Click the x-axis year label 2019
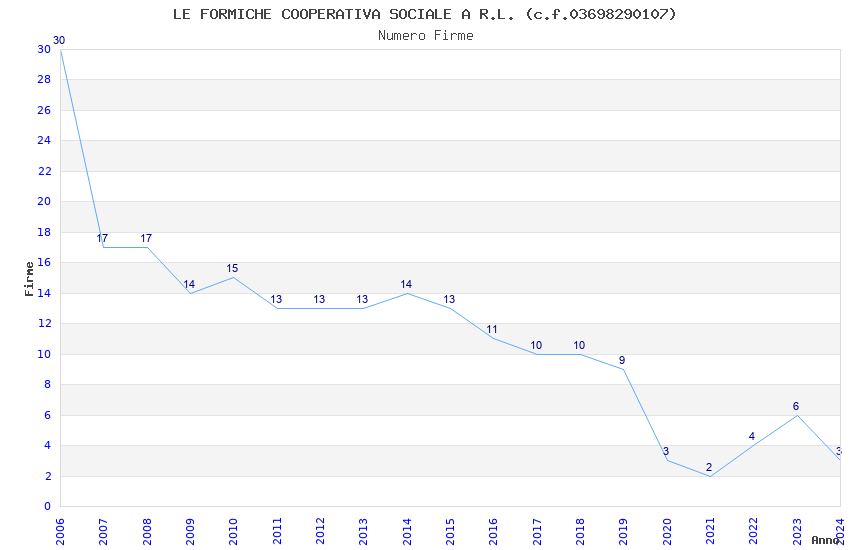Viewport: 850px width, 550px height. [x=623, y=531]
